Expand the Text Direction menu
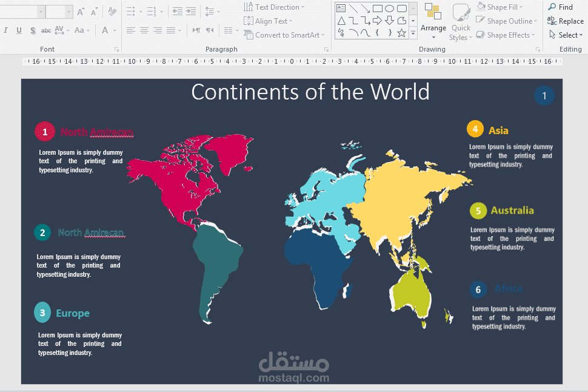Image resolution: width=588 pixels, height=392 pixels. (274, 7)
